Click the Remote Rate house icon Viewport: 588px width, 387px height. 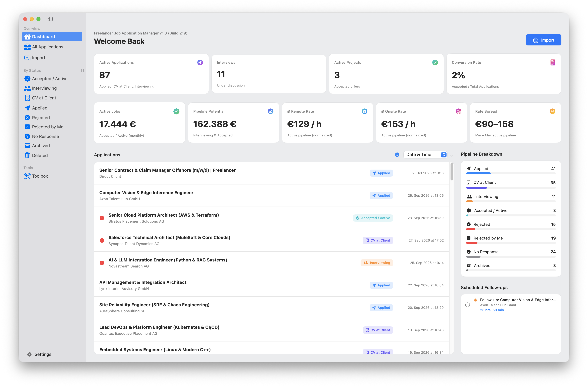[x=364, y=111]
